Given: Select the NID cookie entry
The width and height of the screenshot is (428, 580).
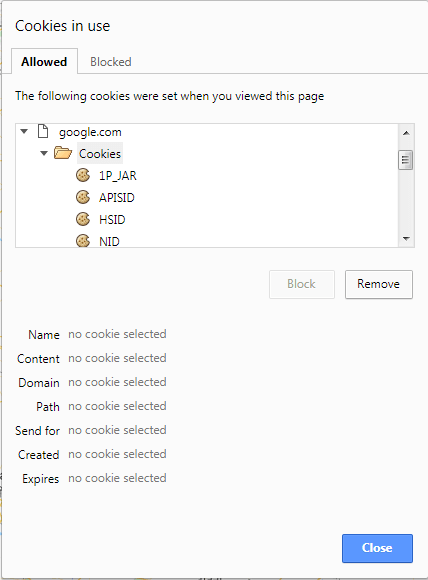Looking at the screenshot, I should [x=109, y=242].
